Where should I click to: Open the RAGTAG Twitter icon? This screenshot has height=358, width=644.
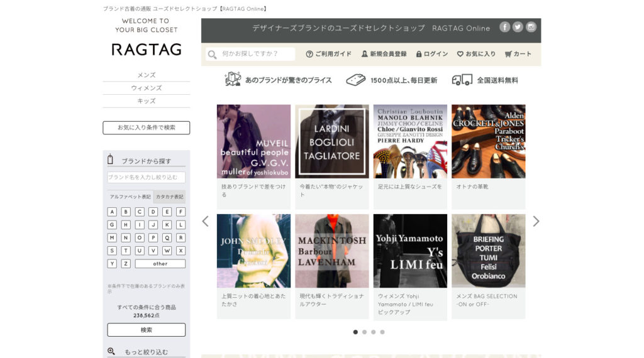coord(518,27)
